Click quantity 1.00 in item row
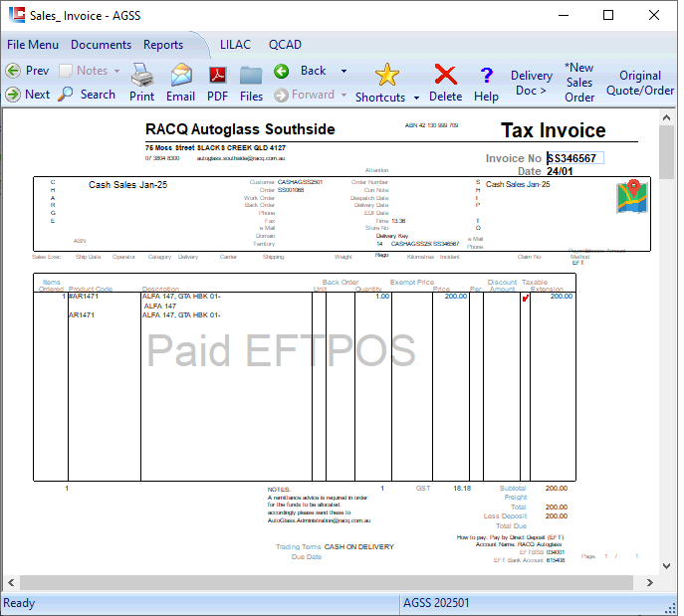Image resolution: width=684 pixels, height=616 pixels. pos(382,297)
